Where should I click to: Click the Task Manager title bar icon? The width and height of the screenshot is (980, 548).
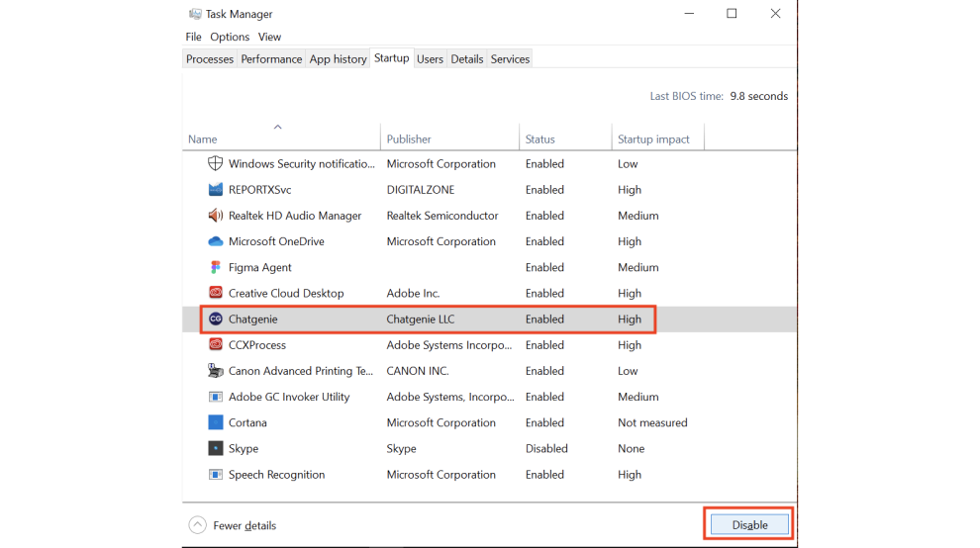pos(195,14)
